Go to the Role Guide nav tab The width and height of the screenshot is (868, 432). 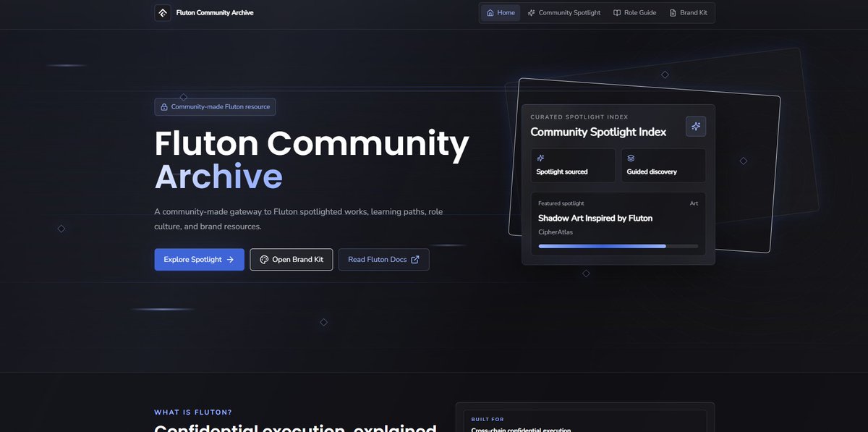point(634,13)
